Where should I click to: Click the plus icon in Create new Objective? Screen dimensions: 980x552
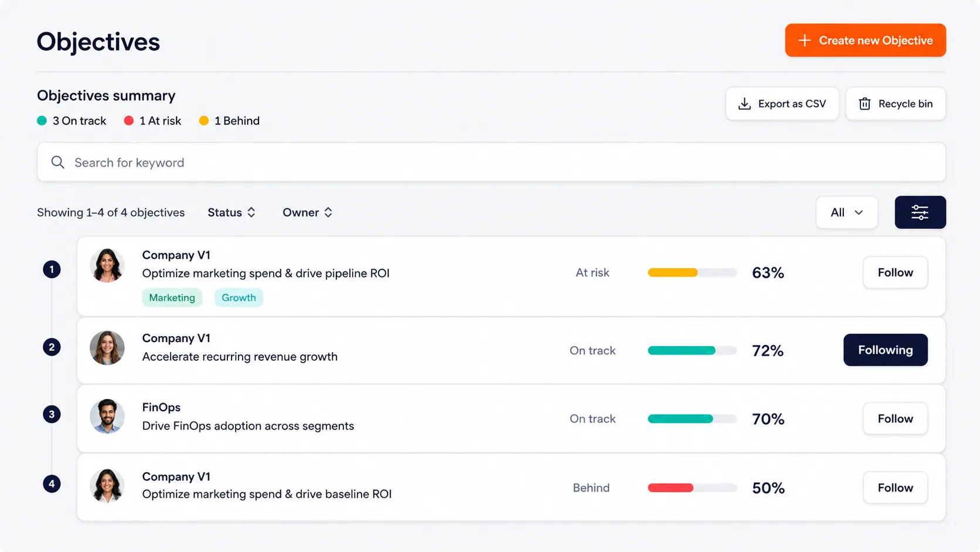[805, 40]
